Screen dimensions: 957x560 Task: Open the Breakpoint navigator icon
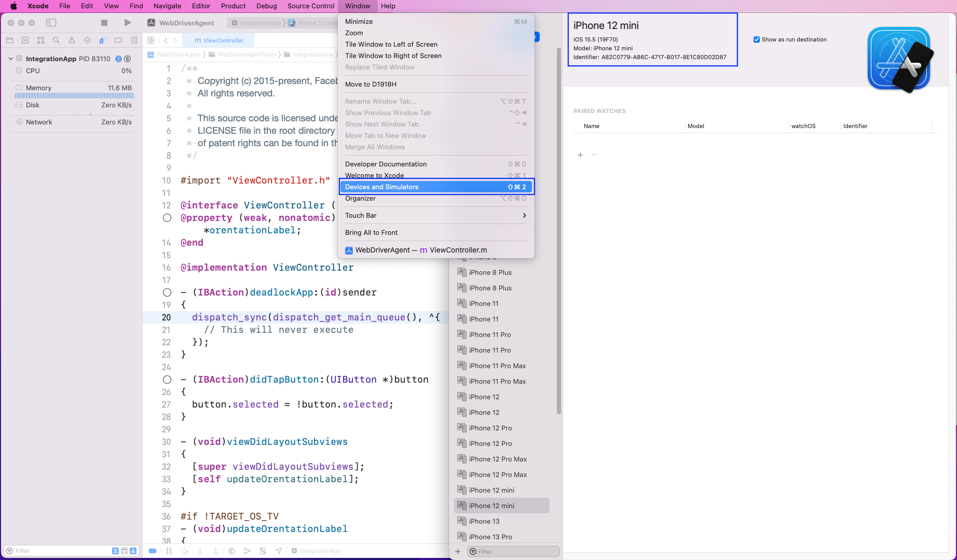tap(118, 40)
